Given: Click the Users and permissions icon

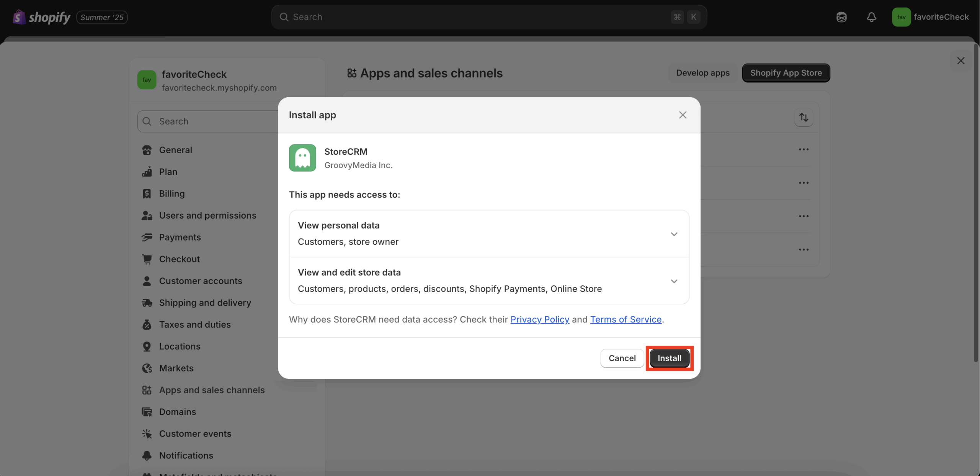Looking at the screenshot, I should tap(147, 215).
